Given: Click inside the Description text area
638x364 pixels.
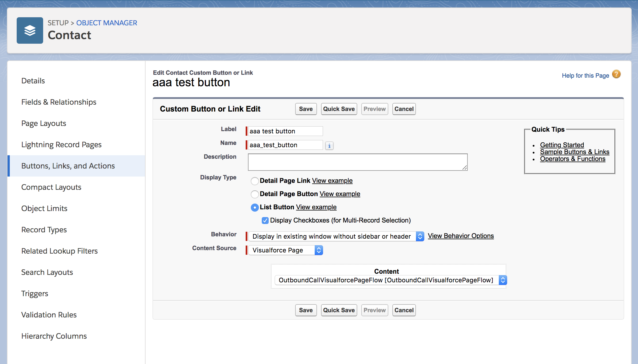Looking at the screenshot, I should click(x=357, y=162).
